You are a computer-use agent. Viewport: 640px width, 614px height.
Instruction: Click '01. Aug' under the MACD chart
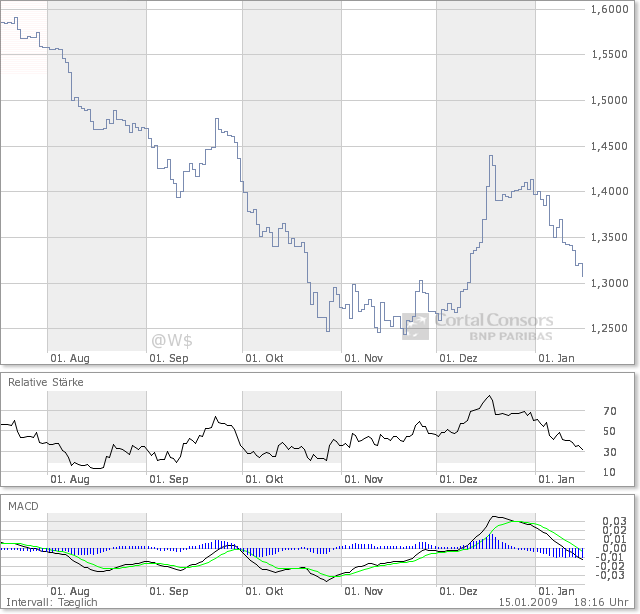[70, 591]
